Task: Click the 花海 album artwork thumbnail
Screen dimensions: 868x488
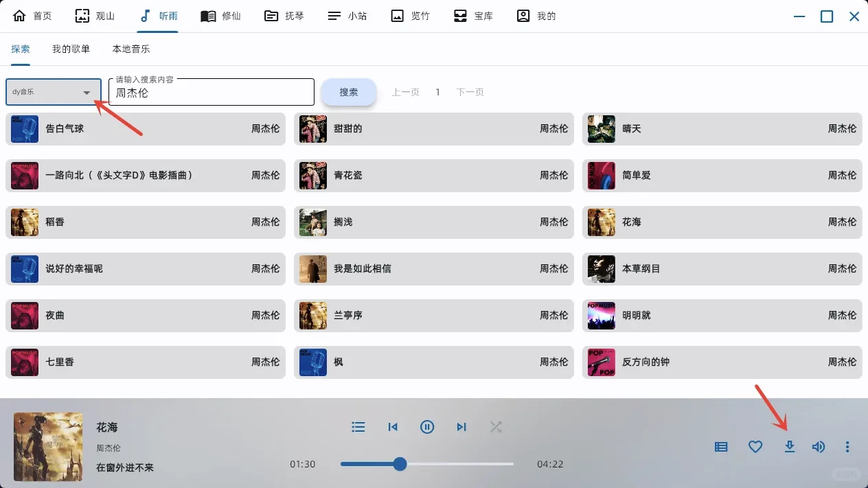Action: click(x=47, y=446)
